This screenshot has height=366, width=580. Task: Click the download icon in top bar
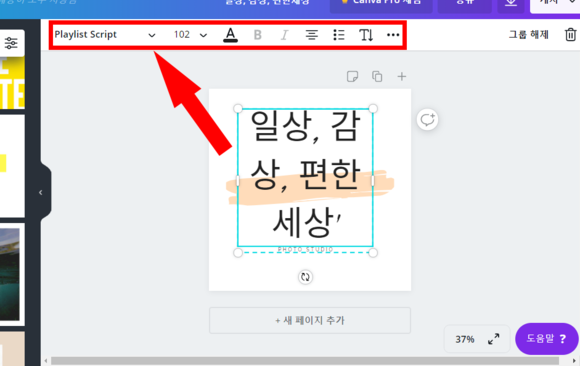[511, 4]
